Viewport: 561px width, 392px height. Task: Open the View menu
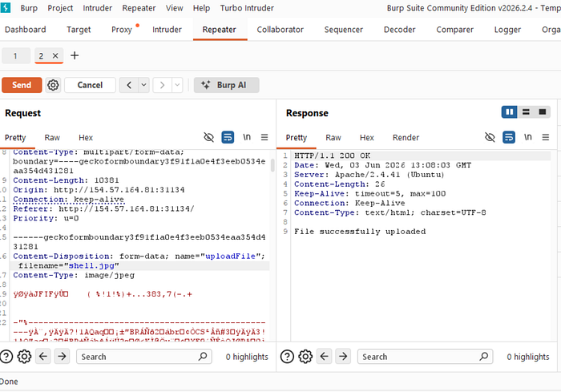(x=174, y=8)
